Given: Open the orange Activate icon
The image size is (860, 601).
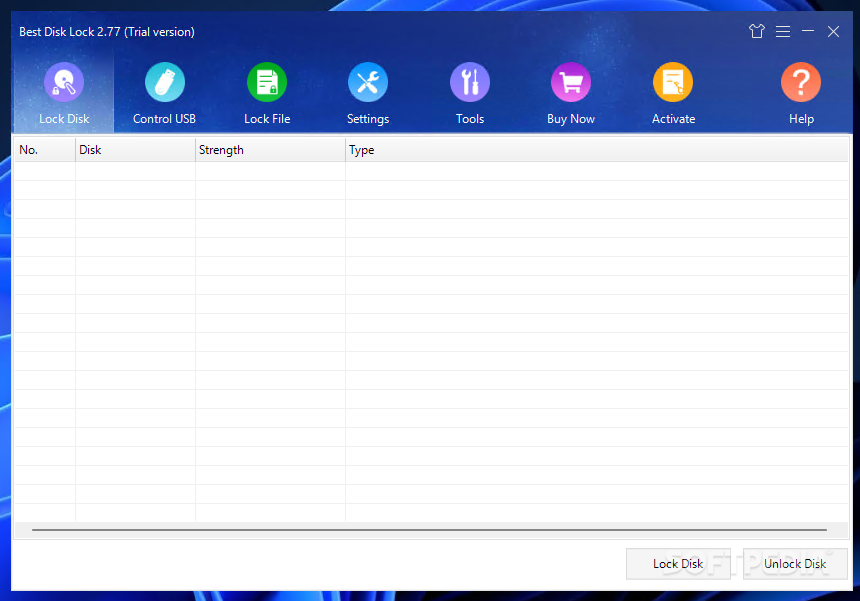Looking at the screenshot, I should click(673, 82).
